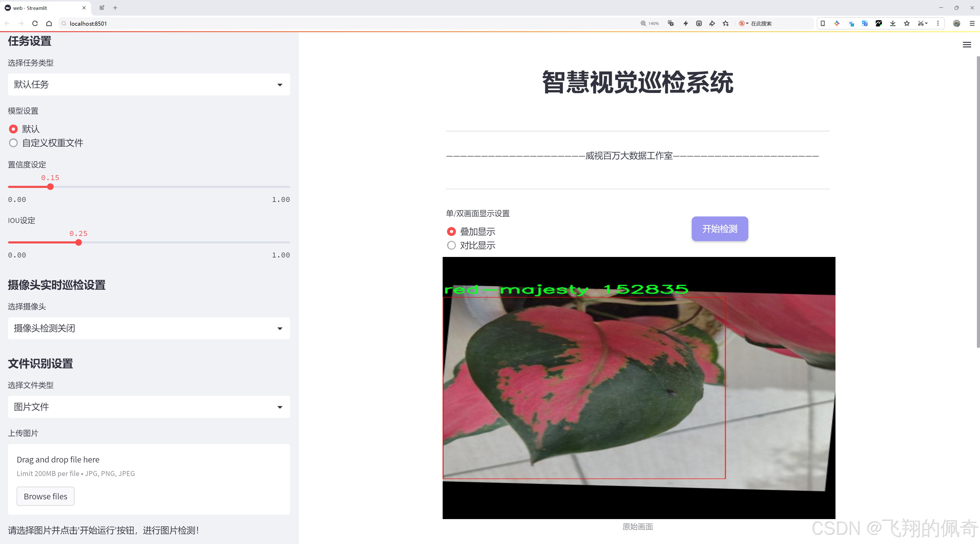This screenshot has height=544, width=980.
Task: Open the 默认任务 task type dropdown
Action: pos(148,84)
